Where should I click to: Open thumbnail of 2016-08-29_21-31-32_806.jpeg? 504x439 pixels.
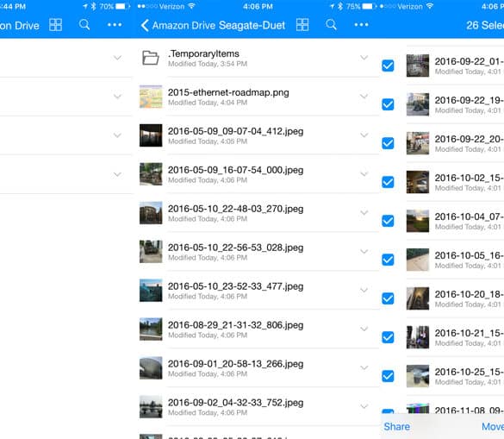(151, 329)
